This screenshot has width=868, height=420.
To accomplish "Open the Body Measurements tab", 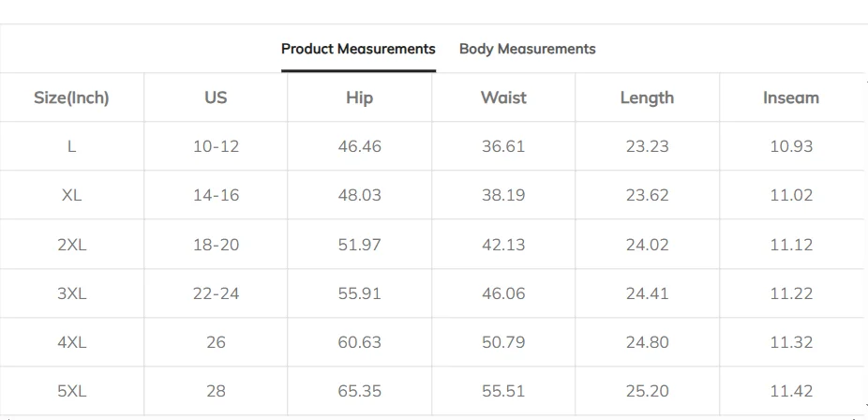I will 527,49.
